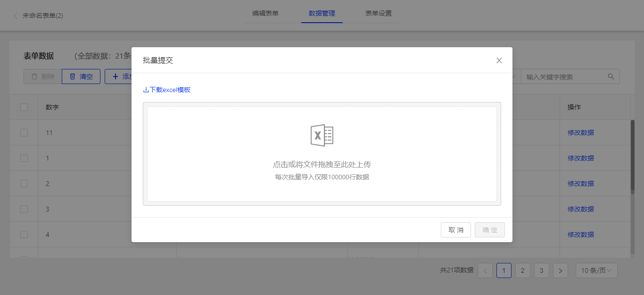This screenshot has height=295, width=644.
Task: Click 修改数据 for row 1
Action: coord(581,158)
